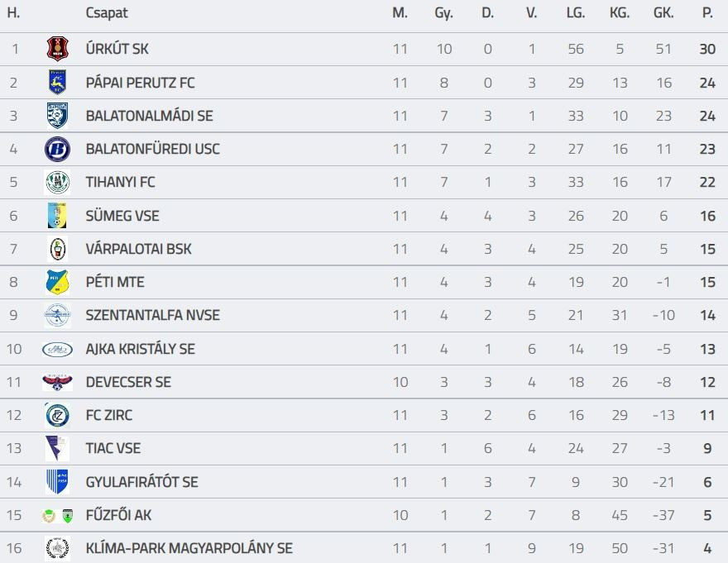728x563 pixels.
Task: Click the Sümeg VSE badge
Action: (57, 216)
